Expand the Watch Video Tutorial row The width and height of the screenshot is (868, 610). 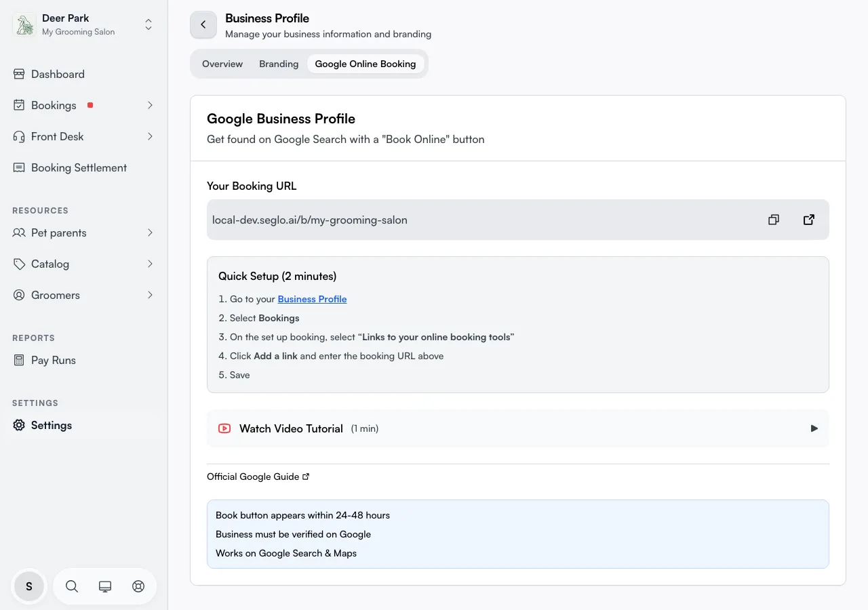pos(518,428)
